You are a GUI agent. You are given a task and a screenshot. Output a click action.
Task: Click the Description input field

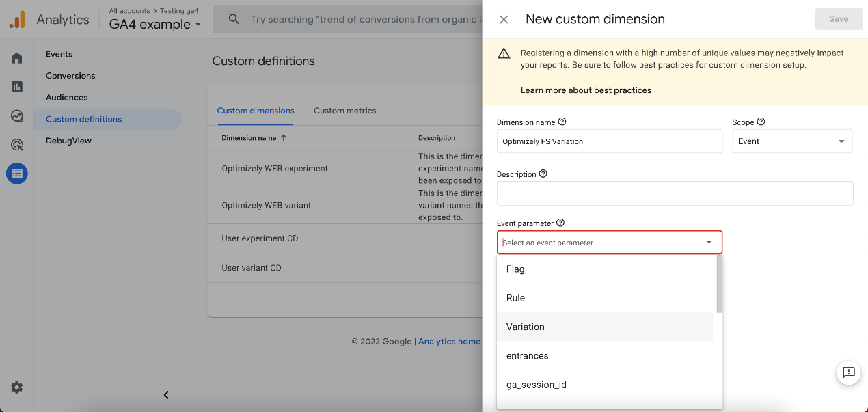tap(675, 193)
